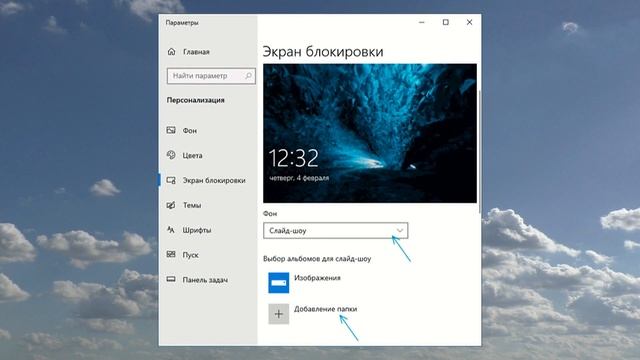Click the lock screen preview image
Screen dimensions: 640x360
(370, 133)
